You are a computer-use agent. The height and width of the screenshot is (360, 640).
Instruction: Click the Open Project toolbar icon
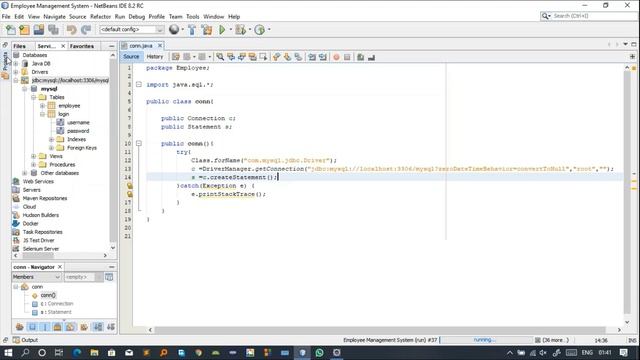point(39,30)
